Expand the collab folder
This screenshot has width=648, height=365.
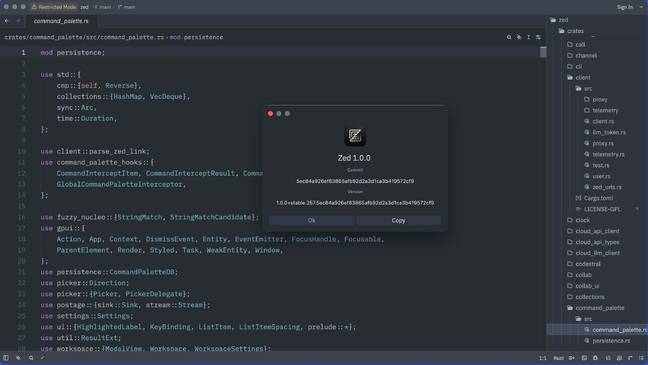pos(580,275)
